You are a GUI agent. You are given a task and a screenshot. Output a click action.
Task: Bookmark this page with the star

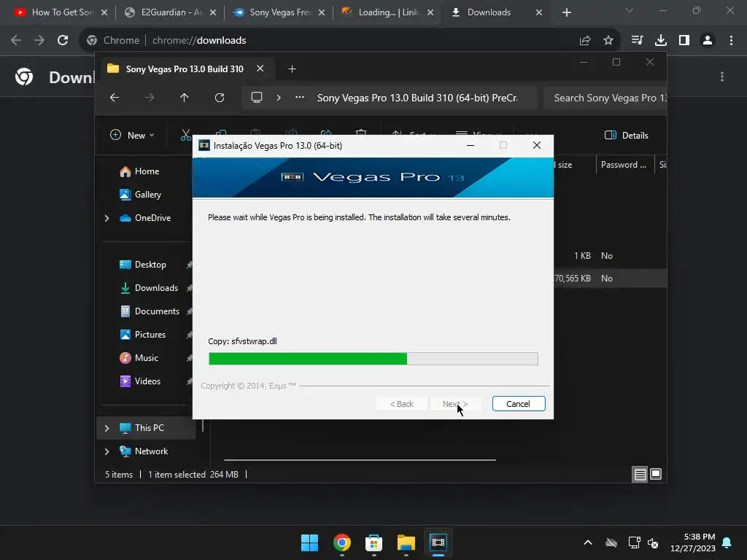[x=608, y=41]
